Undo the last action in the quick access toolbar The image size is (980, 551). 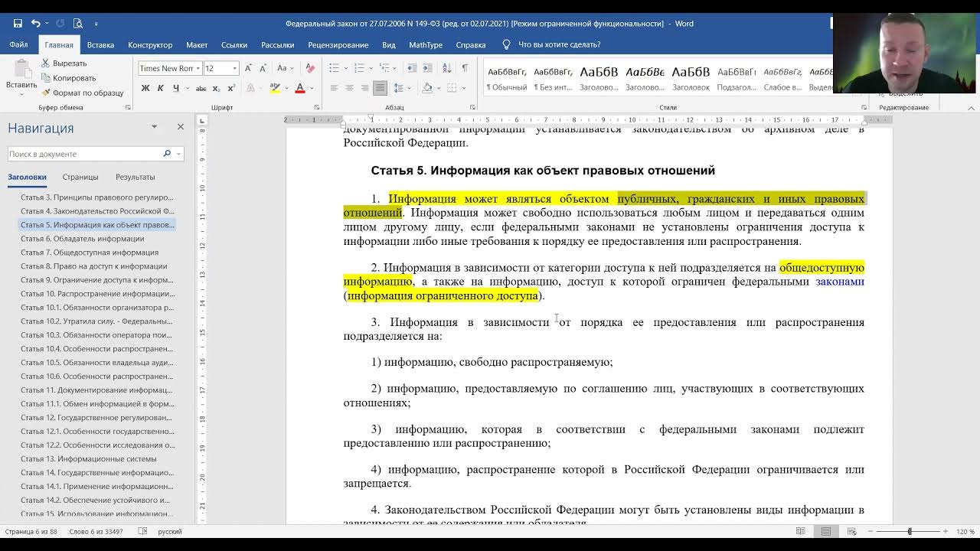(x=35, y=24)
